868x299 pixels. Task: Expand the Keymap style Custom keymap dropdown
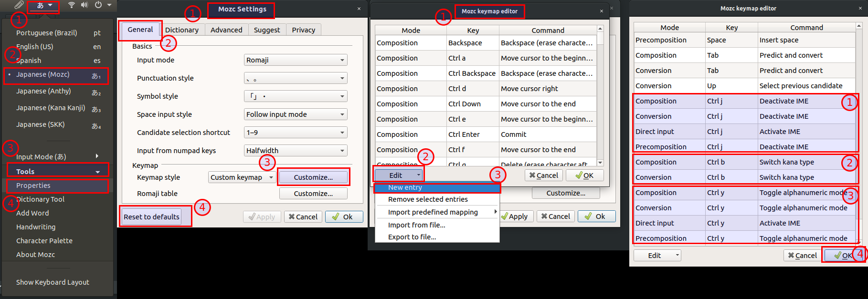(x=242, y=177)
